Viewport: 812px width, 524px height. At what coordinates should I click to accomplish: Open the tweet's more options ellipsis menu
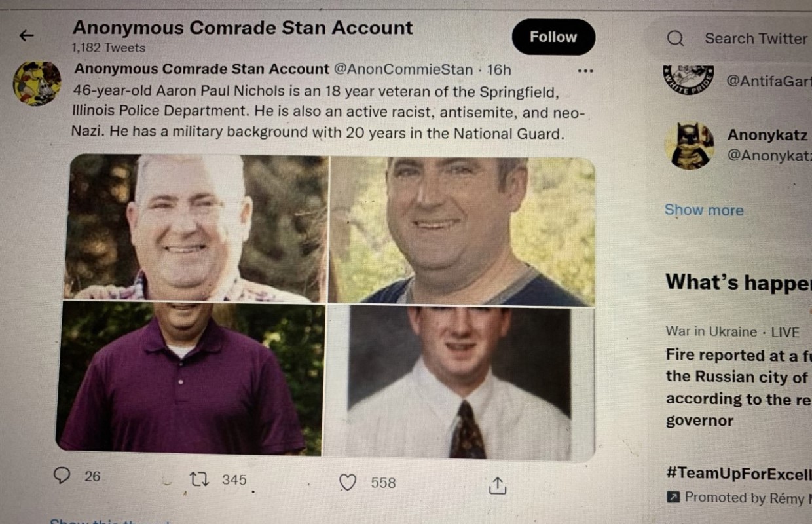coord(586,70)
